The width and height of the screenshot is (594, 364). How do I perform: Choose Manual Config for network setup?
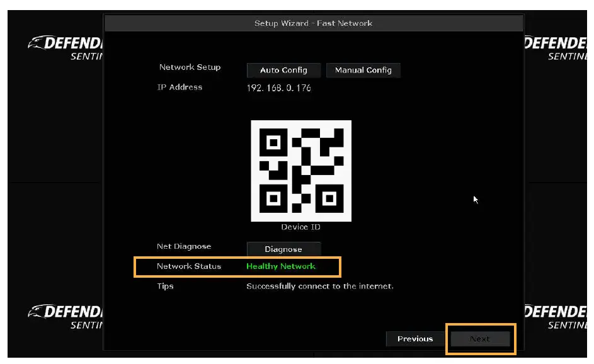(x=363, y=70)
